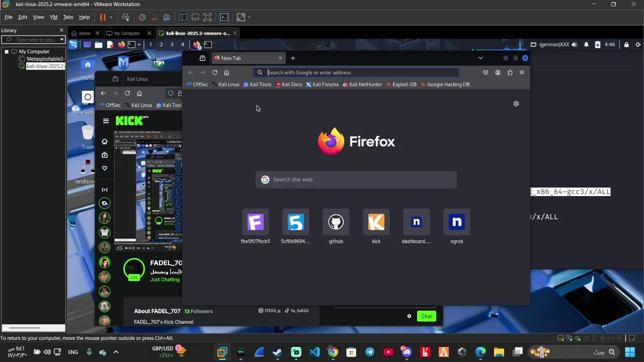Open the list all tabs dropdown

pos(480,58)
